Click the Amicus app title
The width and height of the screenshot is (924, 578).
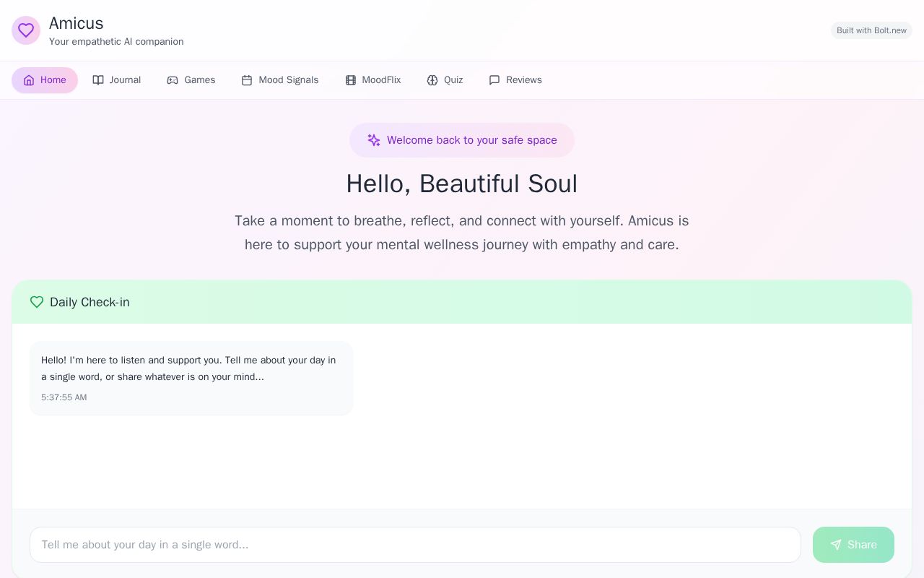(77, 23)
